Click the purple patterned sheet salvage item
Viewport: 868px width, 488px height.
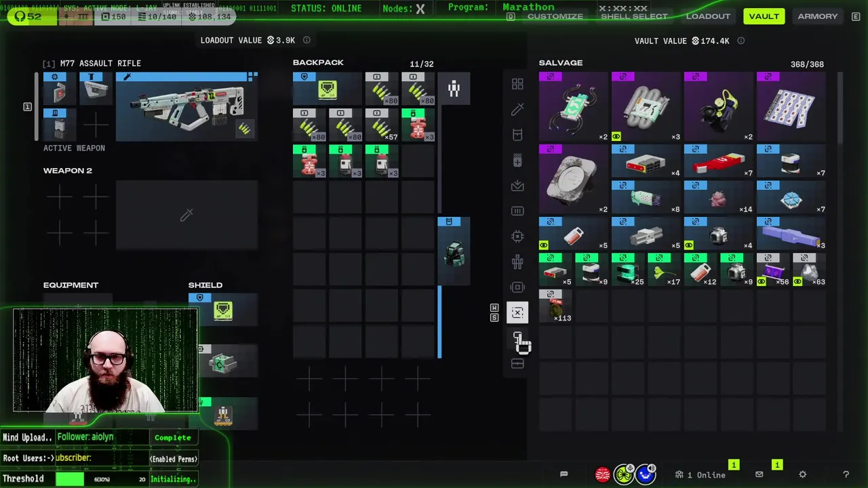point(791,107)
